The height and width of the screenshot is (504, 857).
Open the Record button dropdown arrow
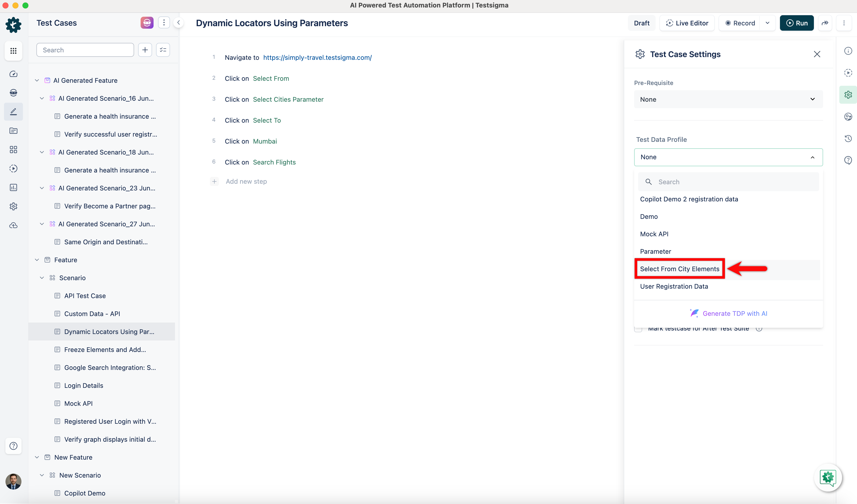pyautogui.click(x=768, y=23)
